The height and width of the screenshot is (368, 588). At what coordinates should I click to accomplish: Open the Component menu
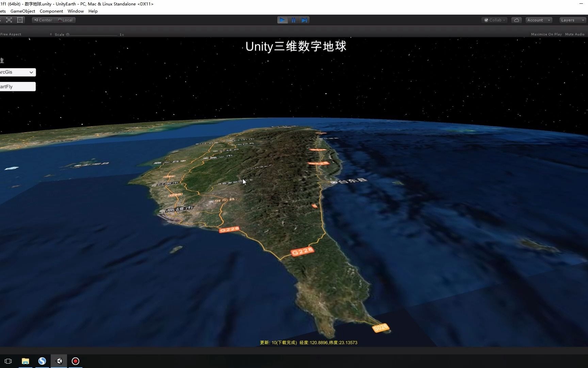(51, 11)
